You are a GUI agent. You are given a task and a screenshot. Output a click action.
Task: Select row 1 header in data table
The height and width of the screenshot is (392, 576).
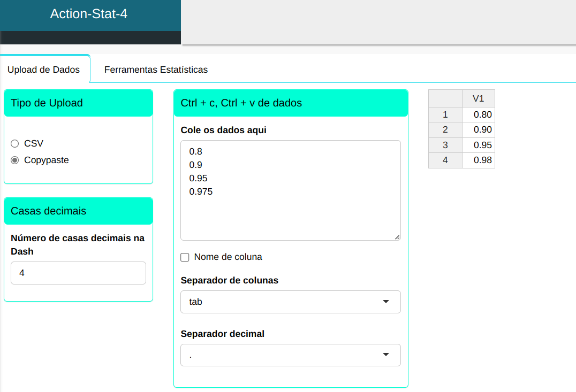coord(445,114)
